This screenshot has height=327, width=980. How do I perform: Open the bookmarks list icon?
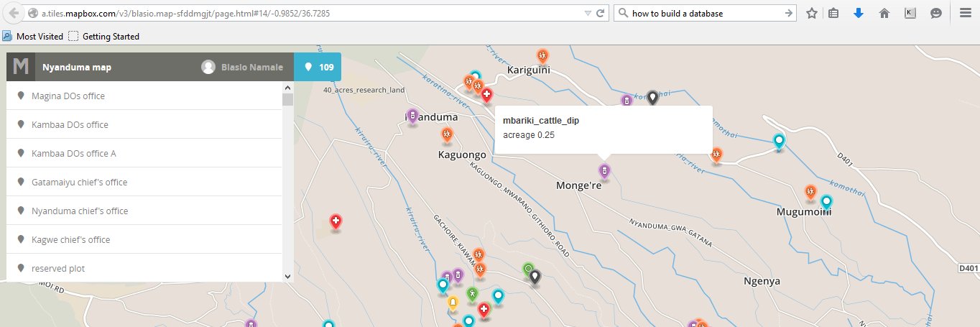point(833,13)
